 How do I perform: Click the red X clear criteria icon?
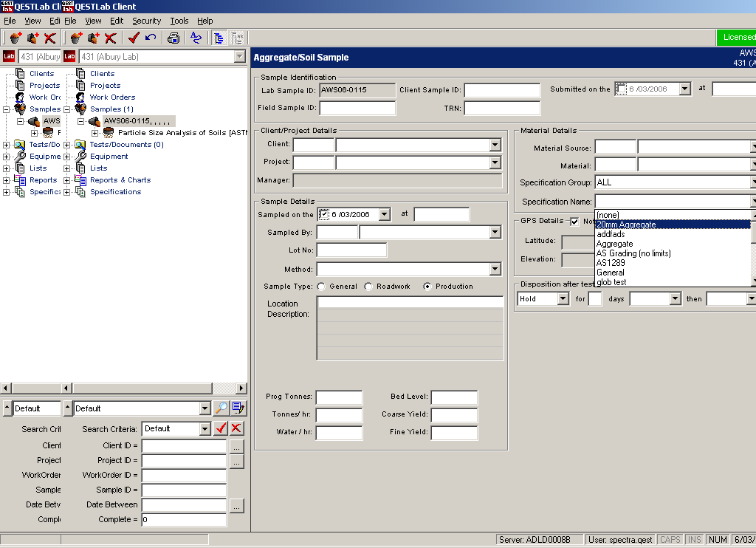point(236,428)
